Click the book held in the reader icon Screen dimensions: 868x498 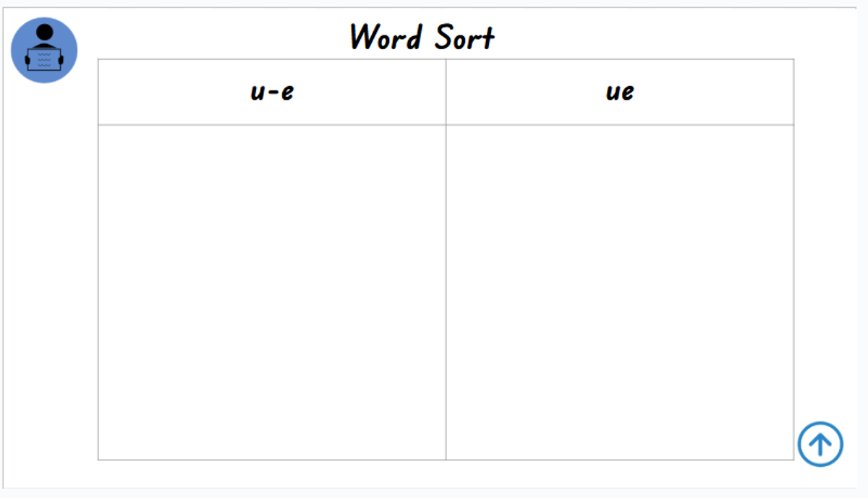point(44,59)
